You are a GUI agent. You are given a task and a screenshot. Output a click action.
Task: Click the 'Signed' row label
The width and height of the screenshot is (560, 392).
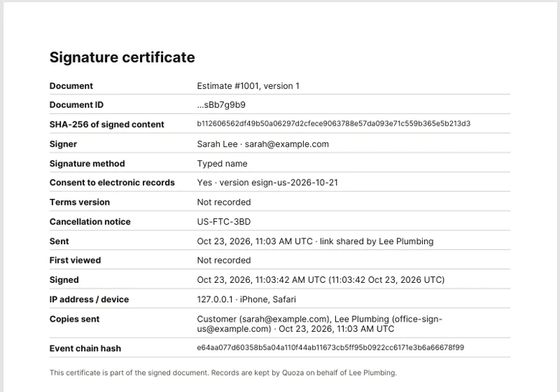tap(64, 280)
